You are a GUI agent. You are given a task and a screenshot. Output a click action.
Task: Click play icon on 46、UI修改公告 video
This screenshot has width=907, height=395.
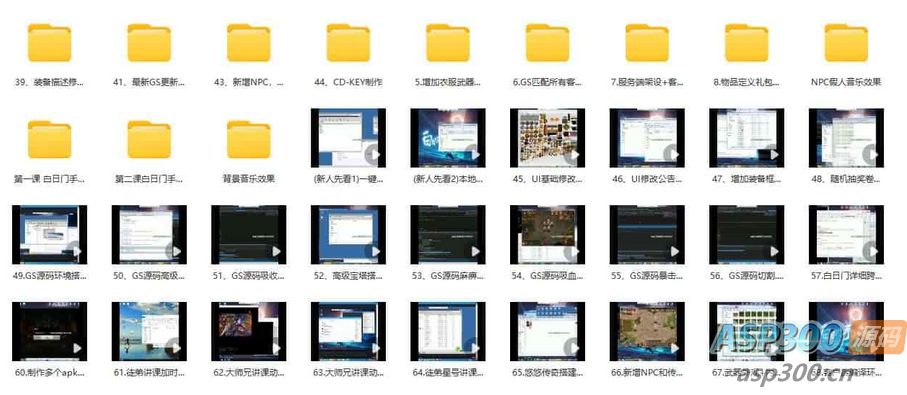coord(672,154)
